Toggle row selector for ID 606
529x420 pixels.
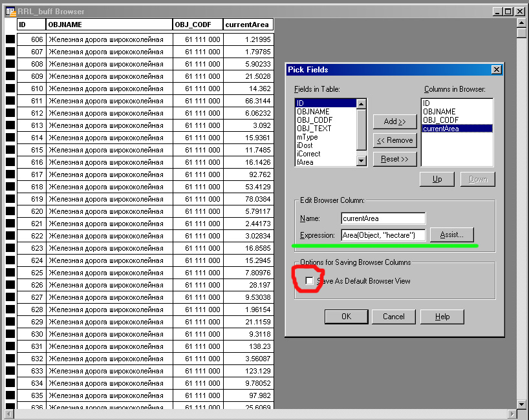pos(10,39)
